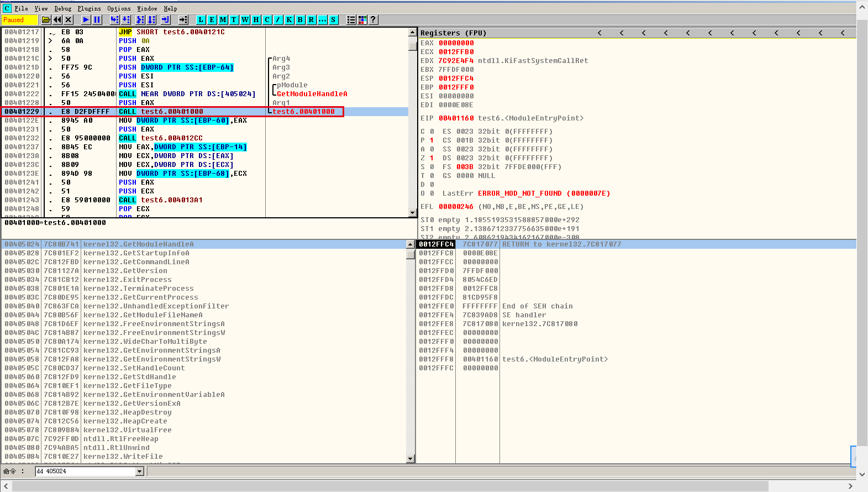Show Windows list (W button)

(245, 20)
